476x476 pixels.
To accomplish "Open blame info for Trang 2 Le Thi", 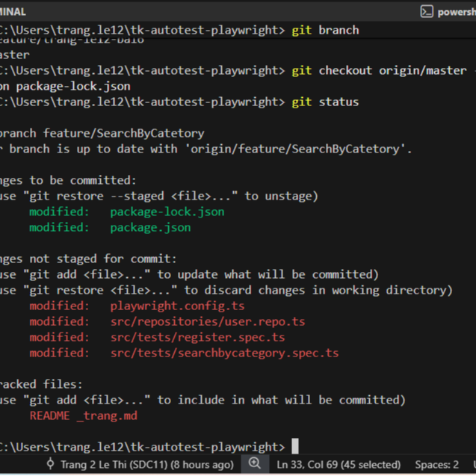I will click(x=146, y=464).
